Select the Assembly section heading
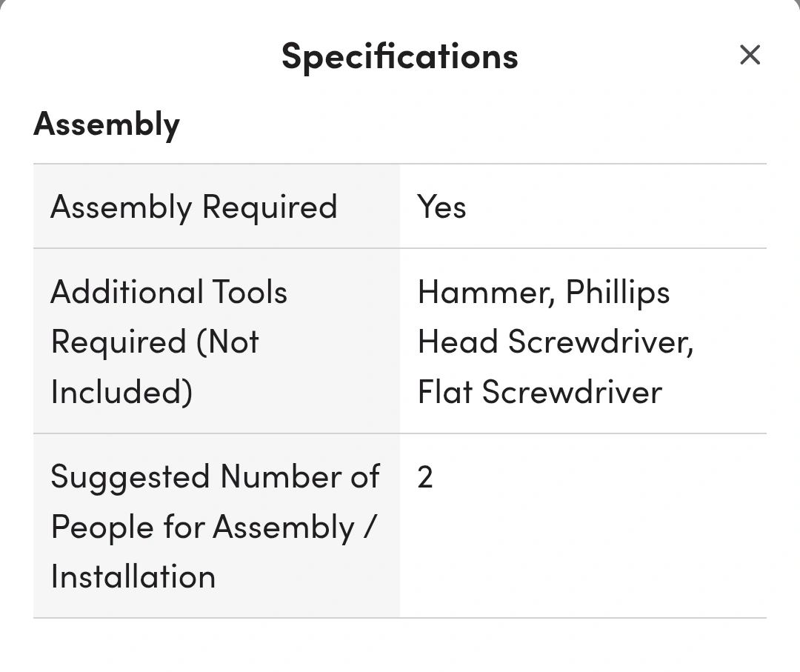The width and height of the screenshot is (800, 672). point(107,124)
